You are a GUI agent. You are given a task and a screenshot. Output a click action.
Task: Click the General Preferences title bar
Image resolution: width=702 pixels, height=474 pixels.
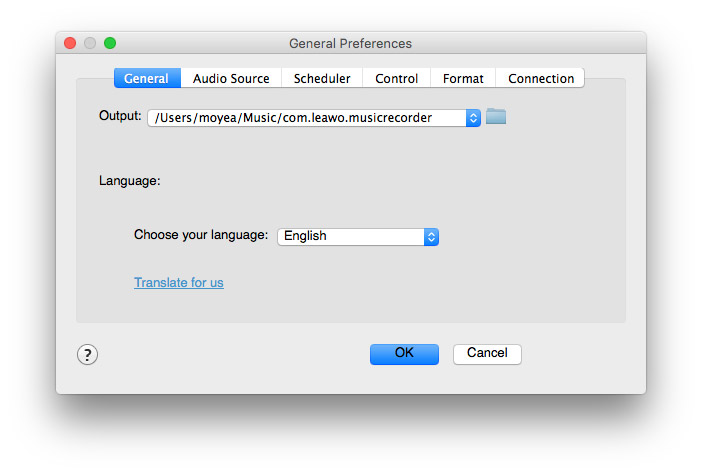pos(350,43)
